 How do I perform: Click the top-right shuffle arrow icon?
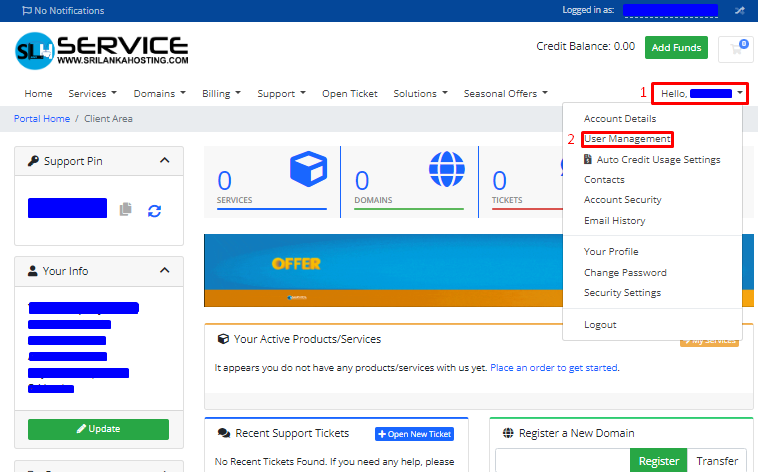(x=739, y=11)
